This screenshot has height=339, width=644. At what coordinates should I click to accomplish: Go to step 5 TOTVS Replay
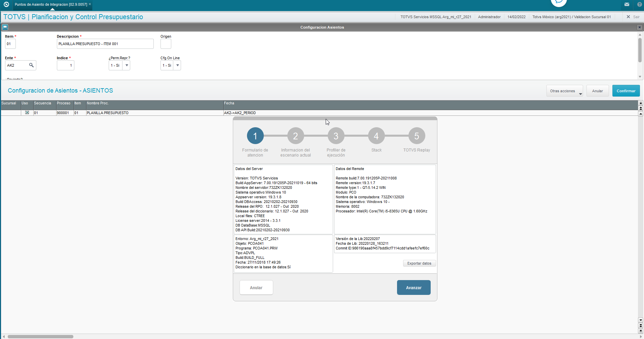coord(417,136)
